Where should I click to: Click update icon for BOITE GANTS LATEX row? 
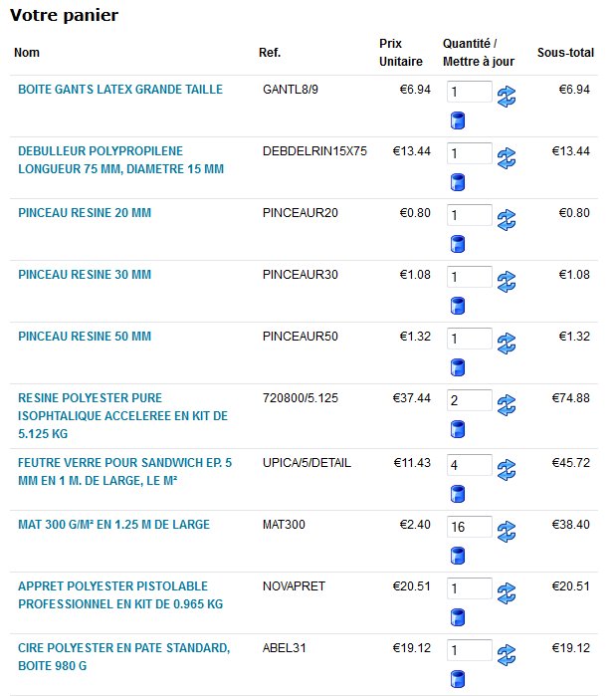[507, 97]
